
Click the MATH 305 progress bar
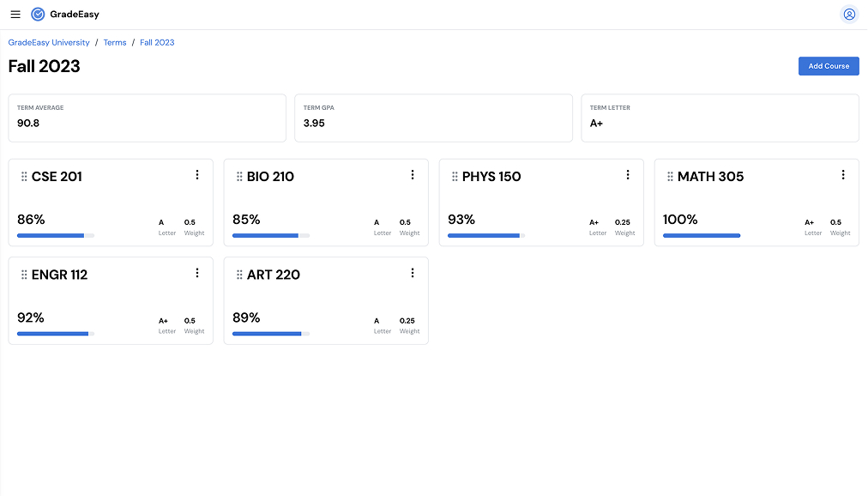tap(702, 235)
